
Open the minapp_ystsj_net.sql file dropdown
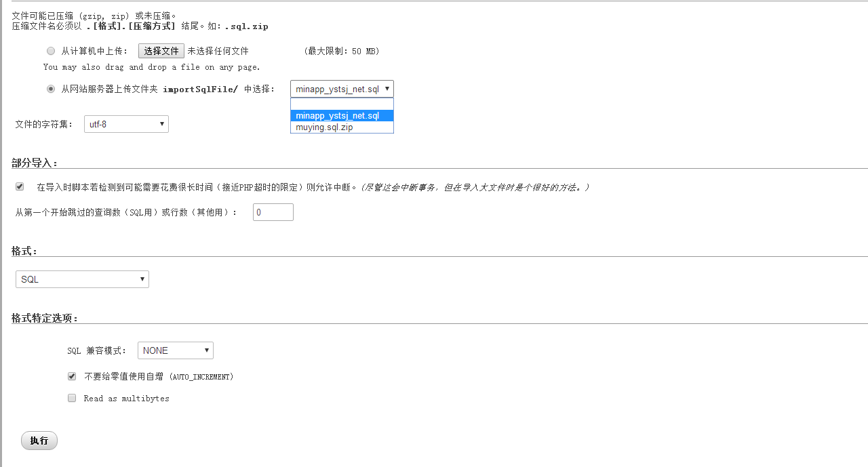(342, 89)
